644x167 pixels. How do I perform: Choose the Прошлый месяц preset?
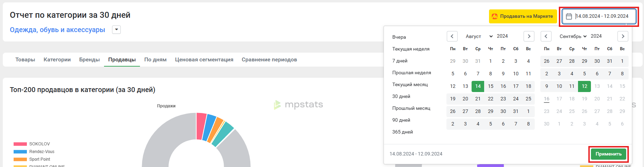click(411, 108)
